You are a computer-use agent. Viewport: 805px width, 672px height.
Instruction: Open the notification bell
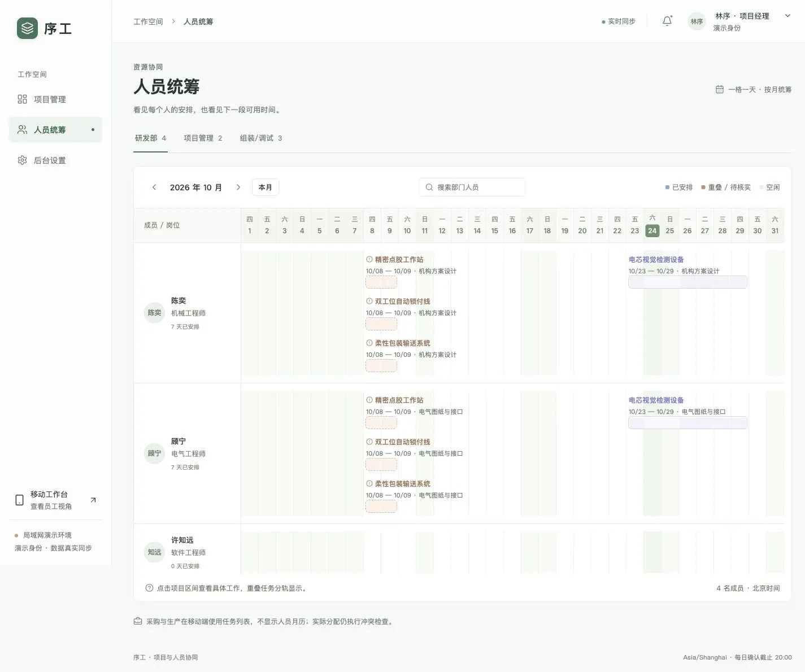point(667,21)
